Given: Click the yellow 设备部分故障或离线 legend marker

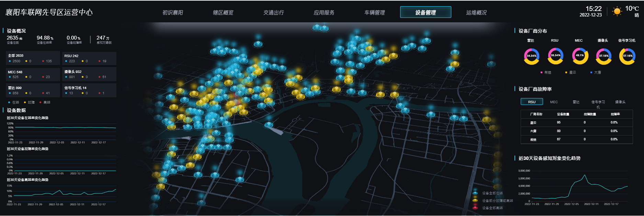Looking at the screenshot, I should (475, 201).
